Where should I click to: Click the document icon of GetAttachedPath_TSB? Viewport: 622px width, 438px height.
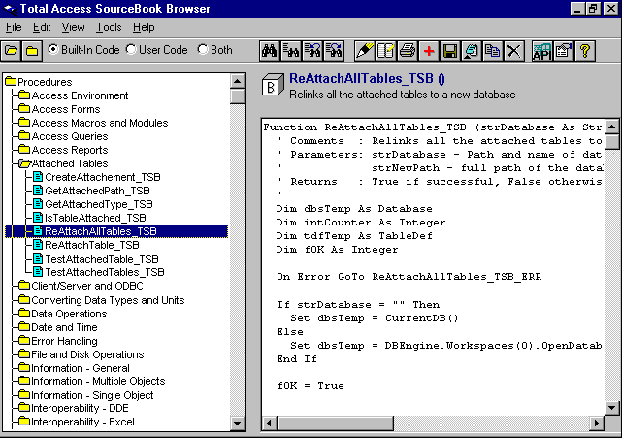38,190
